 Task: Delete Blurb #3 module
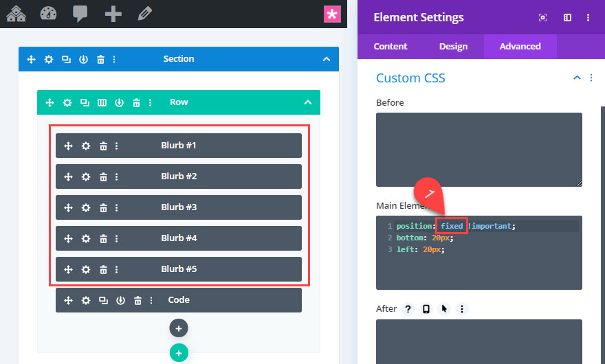click(103, 207)
